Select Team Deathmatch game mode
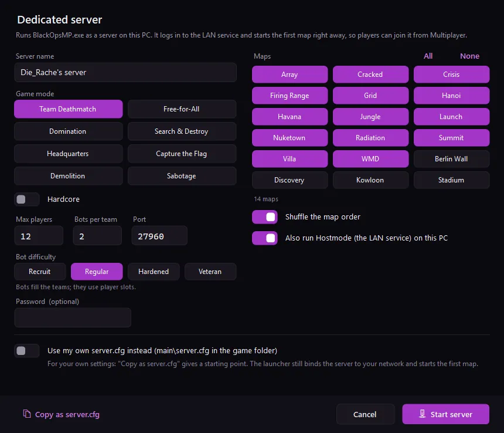 tap(68, 109)
